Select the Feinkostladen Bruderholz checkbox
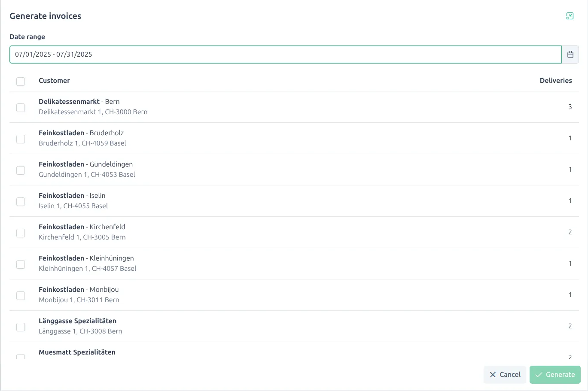Screen dimensions: 588x391 [20, 139]
